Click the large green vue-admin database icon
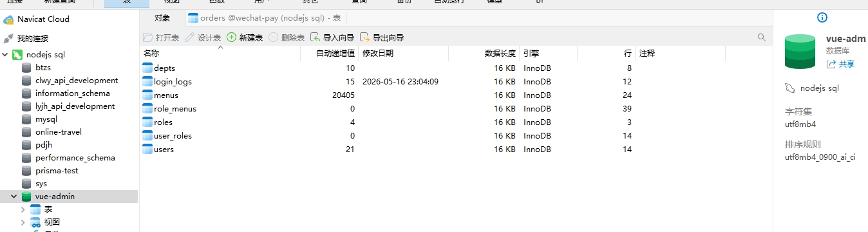Screen dimensions: 868x232 [800, 52]
